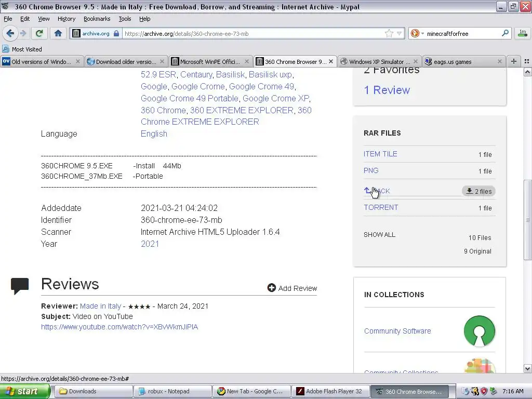Click the Community Software green logo thumbnail

click(479, 331)
